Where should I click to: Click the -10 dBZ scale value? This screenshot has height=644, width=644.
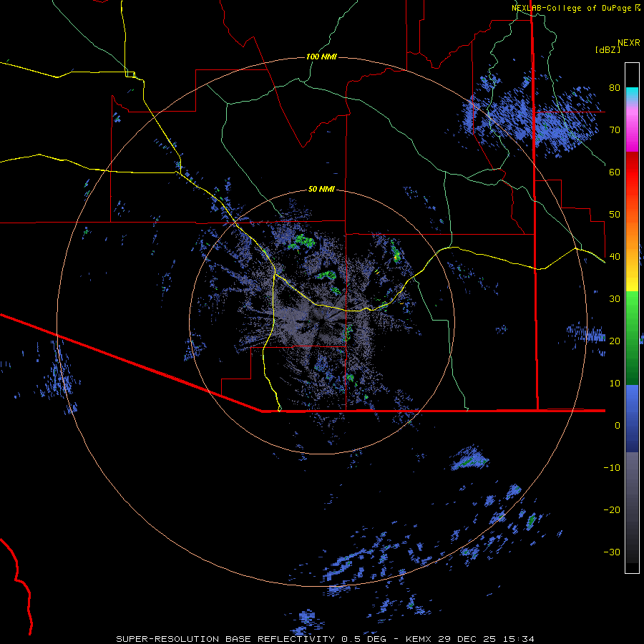612,468
